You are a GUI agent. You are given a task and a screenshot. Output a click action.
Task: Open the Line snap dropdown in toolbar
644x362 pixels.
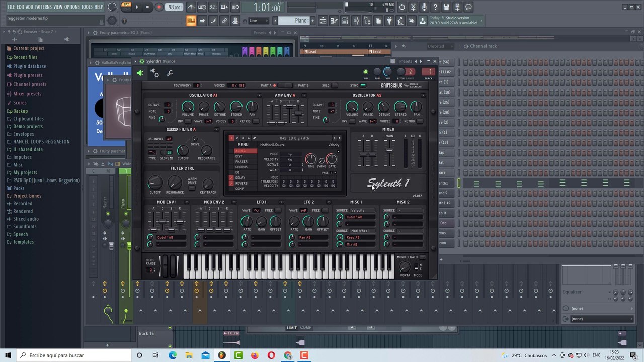coord(259,21)
